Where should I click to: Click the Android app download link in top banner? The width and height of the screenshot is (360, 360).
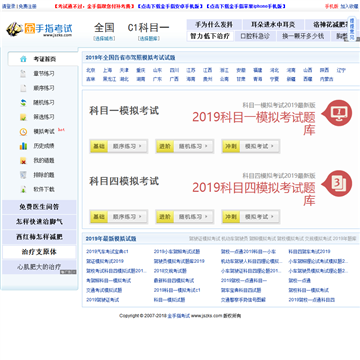[170, 6]
